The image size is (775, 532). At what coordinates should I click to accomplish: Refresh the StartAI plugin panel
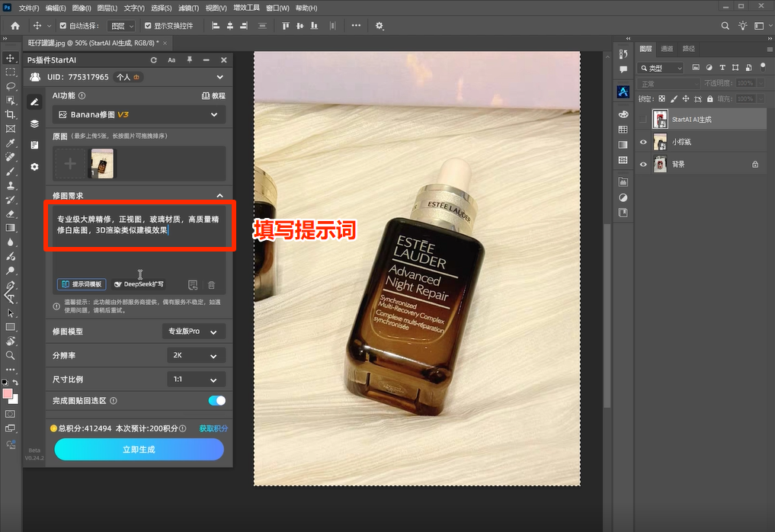point(154,59)
